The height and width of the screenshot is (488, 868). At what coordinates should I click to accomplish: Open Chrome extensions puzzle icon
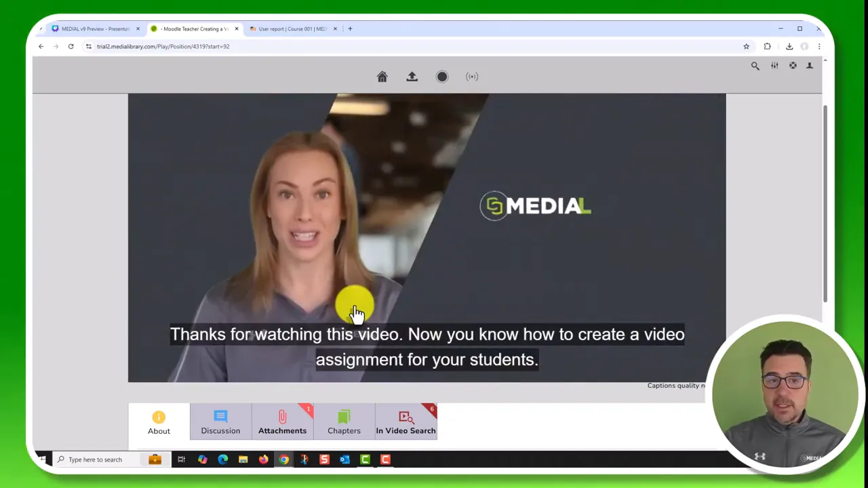click(x=768, y=47)
